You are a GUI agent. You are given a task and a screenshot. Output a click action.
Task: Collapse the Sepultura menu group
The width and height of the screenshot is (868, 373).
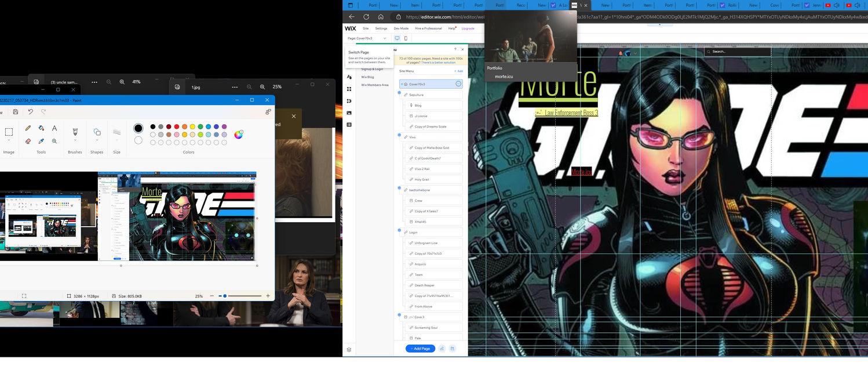coord(400,93)
